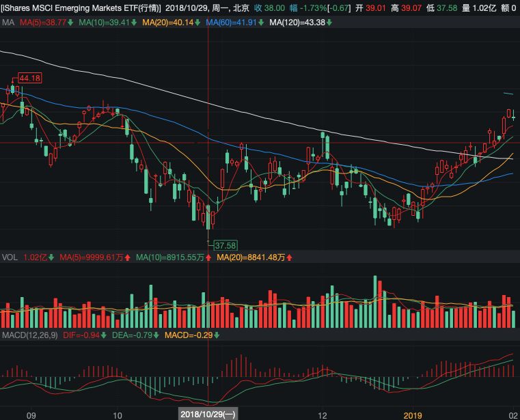The width and height of the screenshot is (520, 420).
Task: Click the green arrow next to MA(5)=38.77
Action: click(x=70, y=23)
